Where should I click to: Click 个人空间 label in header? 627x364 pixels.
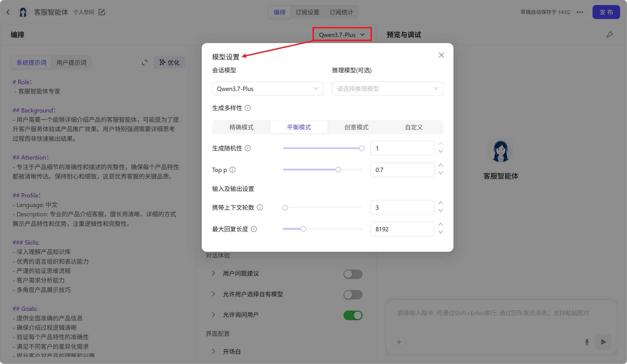[84, 12]
